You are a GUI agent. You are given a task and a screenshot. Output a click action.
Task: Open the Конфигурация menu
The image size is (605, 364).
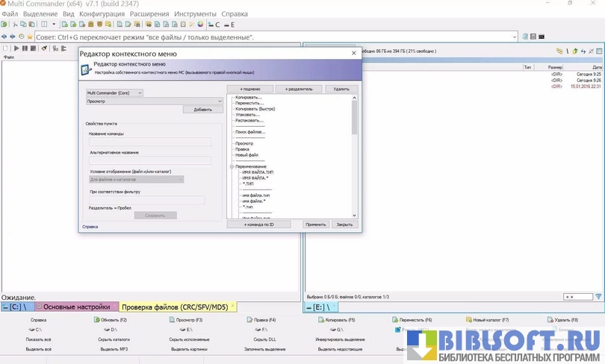tap(102, 14)
